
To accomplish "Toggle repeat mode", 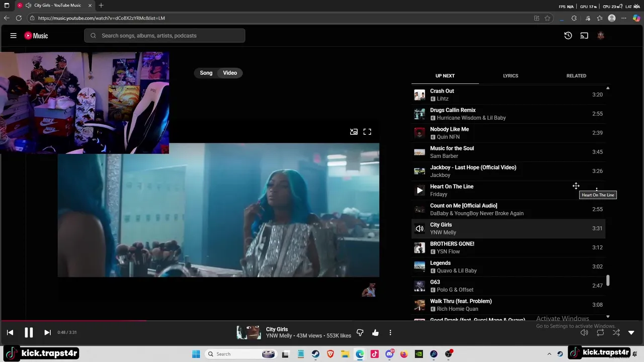I will click(x=600, y=332).
